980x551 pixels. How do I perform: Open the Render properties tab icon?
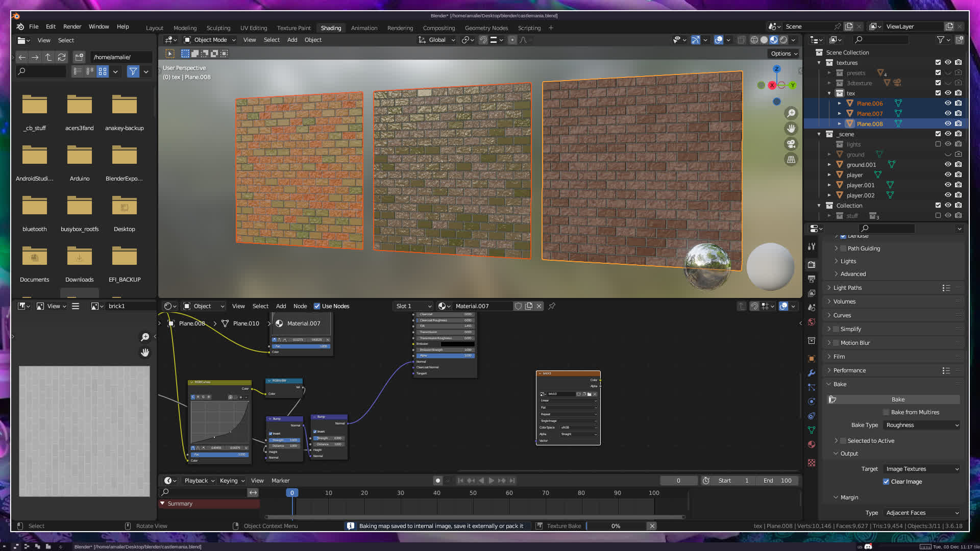tap(812, 264)
